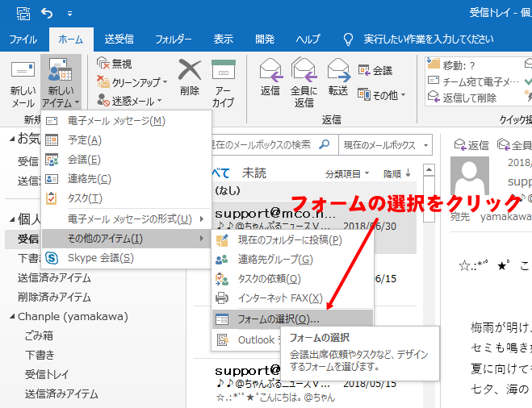Click the Outlook data file submenu icon
The image size is (532, 408).
(x=223, y=340)
